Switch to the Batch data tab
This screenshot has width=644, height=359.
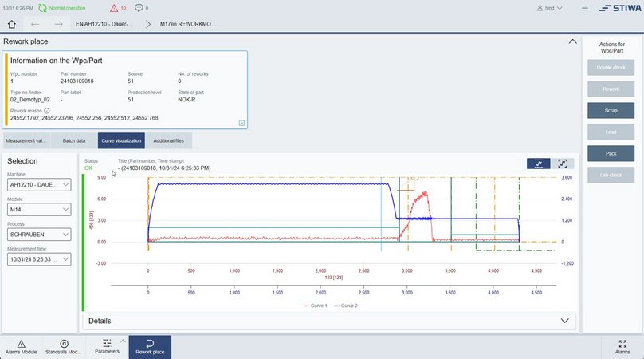point(74,141)
